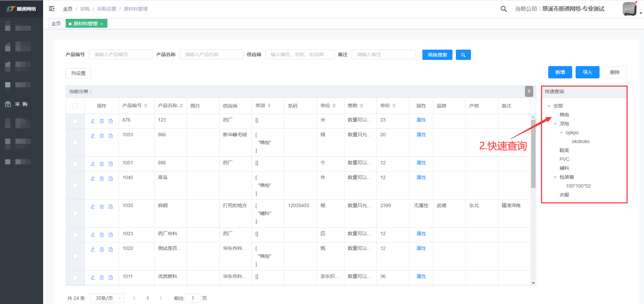Collapse the 凉拖 tree node
This screenshot has height=304, width=644.
(555, 124)
